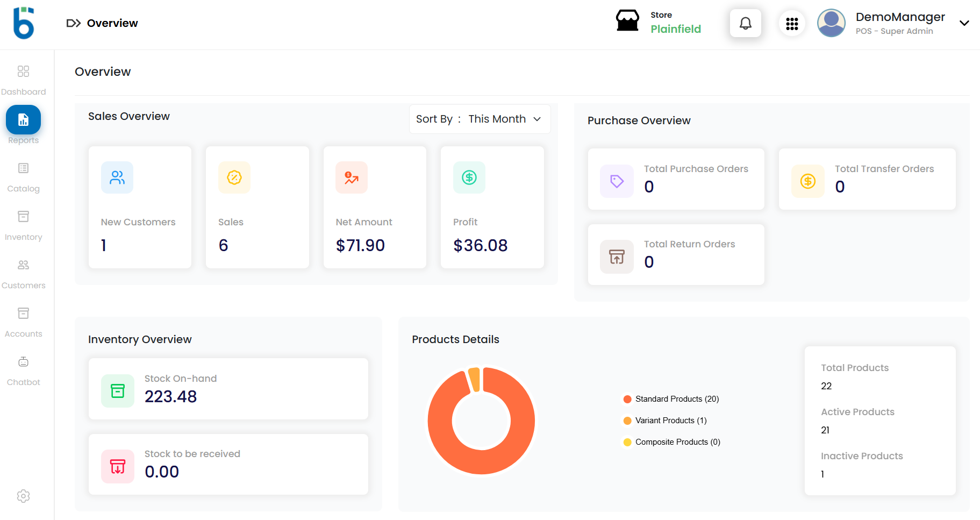Open the Accounts sidebar icon
This screenshot has height=520, width=980.
pos(23,314)
